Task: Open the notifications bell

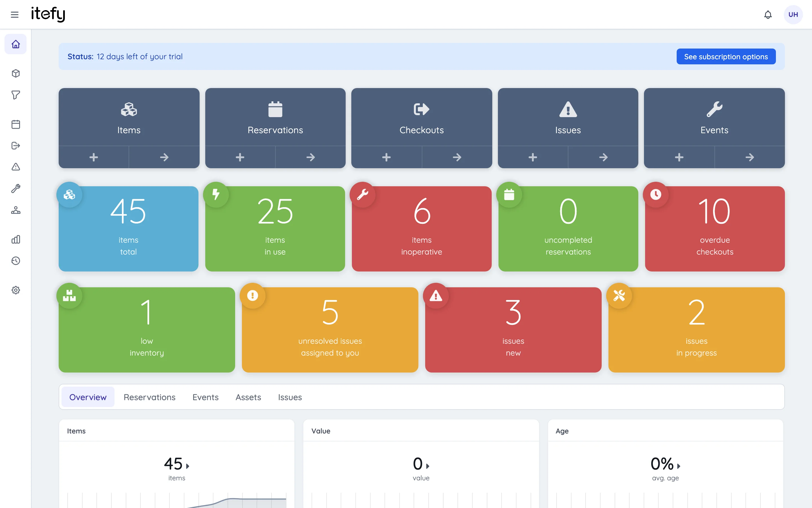Action: click(768, 14)
